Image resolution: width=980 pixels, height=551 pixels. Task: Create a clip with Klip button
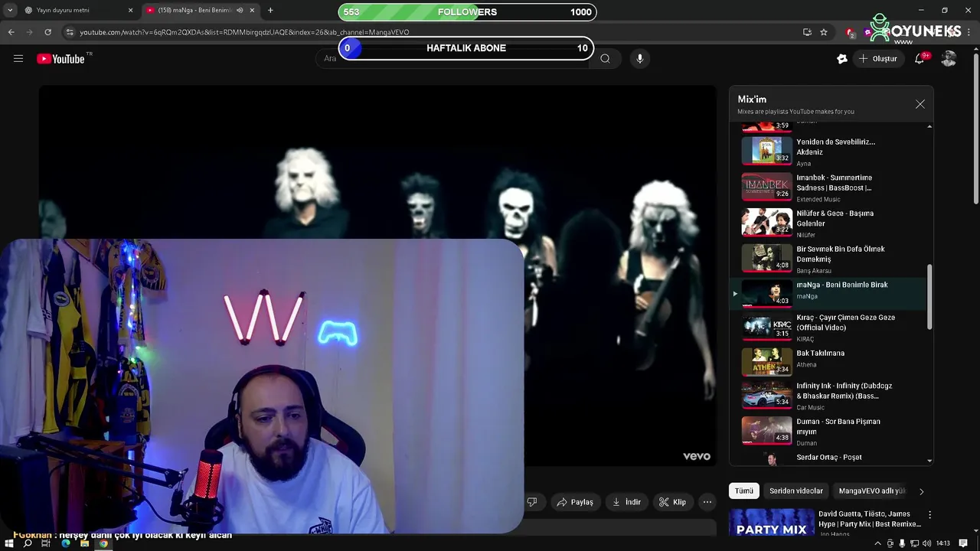coord(672,502)
